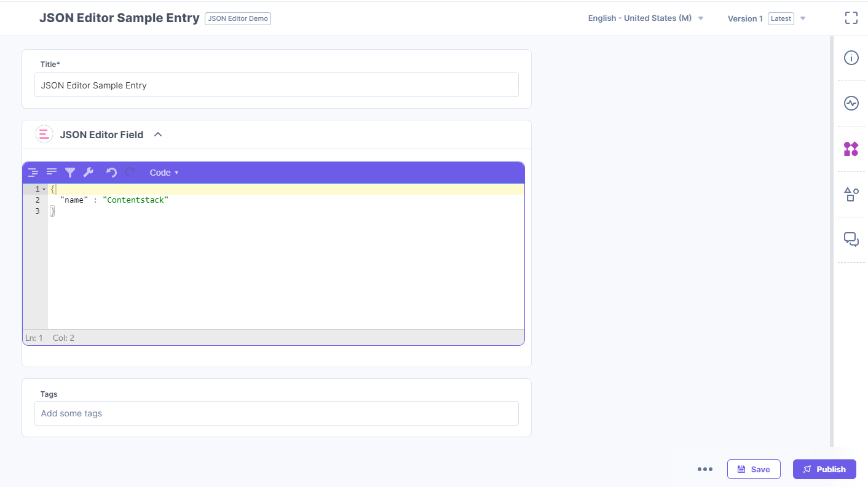Screen dimensions: 868x487
Task: Open the purple widgets icon in sidebar
Action: 851,149
